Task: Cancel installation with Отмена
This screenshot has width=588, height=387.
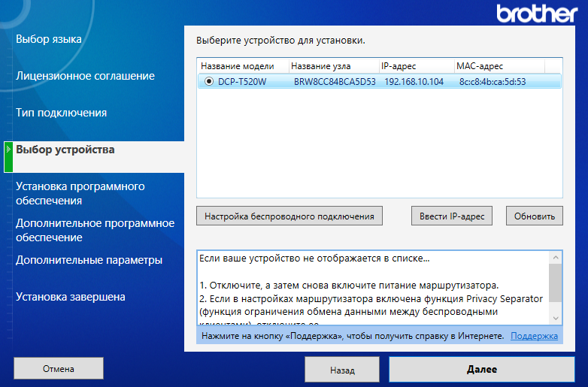Action: (x=59, y=369)
